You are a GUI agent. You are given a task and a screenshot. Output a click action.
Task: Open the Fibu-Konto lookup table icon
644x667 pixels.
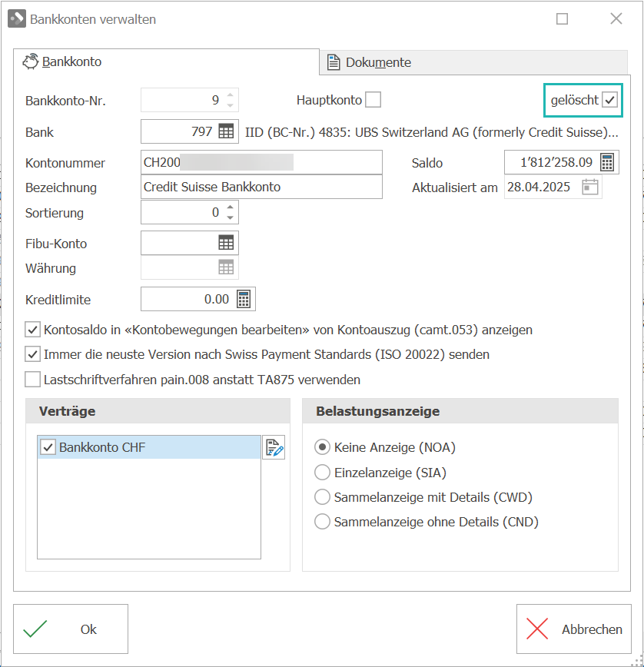click(x=226, y=243)
